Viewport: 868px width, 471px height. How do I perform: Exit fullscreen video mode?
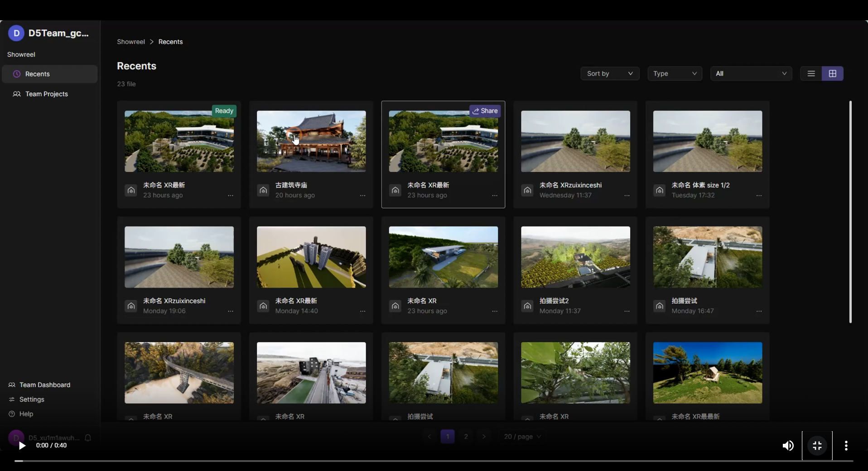pos(817,446)
